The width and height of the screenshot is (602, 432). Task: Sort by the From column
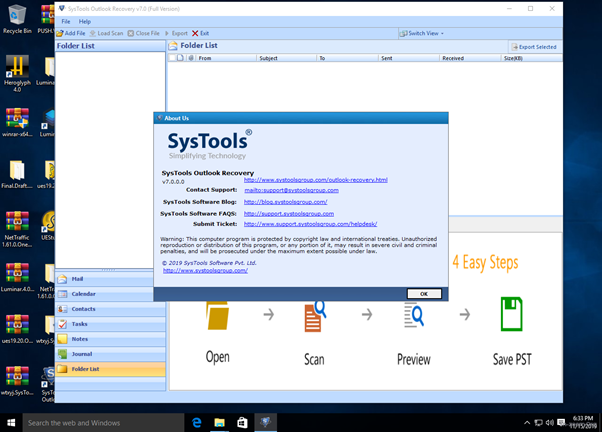(x=226, y=58)
